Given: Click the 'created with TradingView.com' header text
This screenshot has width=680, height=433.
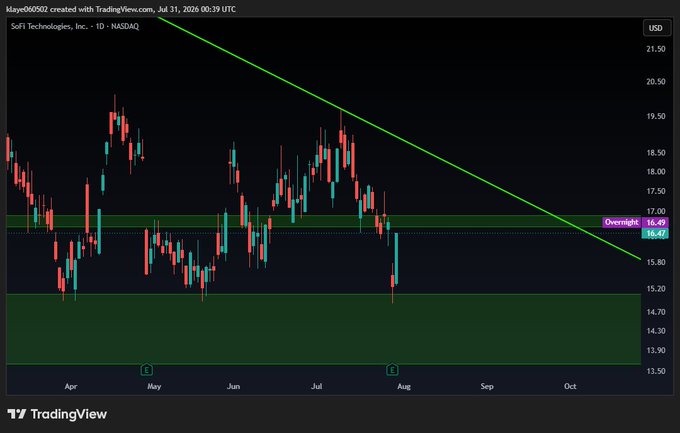Looking at the screenshot, I should [103, 9].
